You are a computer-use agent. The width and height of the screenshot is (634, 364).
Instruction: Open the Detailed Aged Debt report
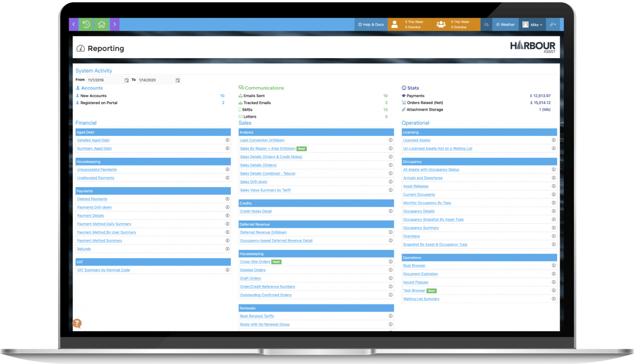[93, 140]
